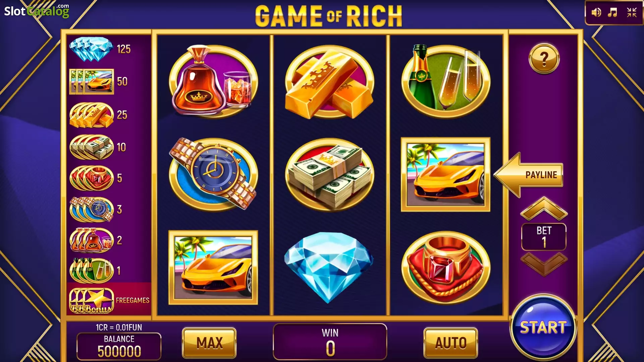Click the PAYLINE arrow indicator

click(x=529, y=175)
